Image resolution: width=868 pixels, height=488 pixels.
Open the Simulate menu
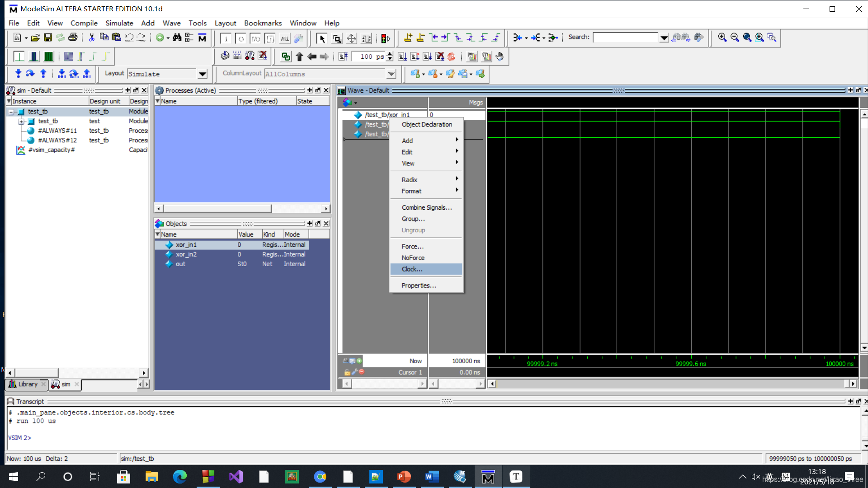119,23
